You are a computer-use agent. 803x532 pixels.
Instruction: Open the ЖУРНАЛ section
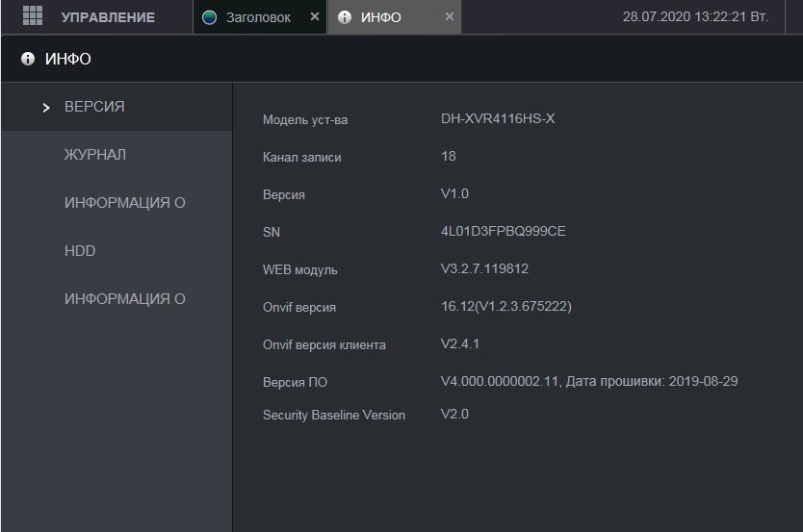point(95,155)
